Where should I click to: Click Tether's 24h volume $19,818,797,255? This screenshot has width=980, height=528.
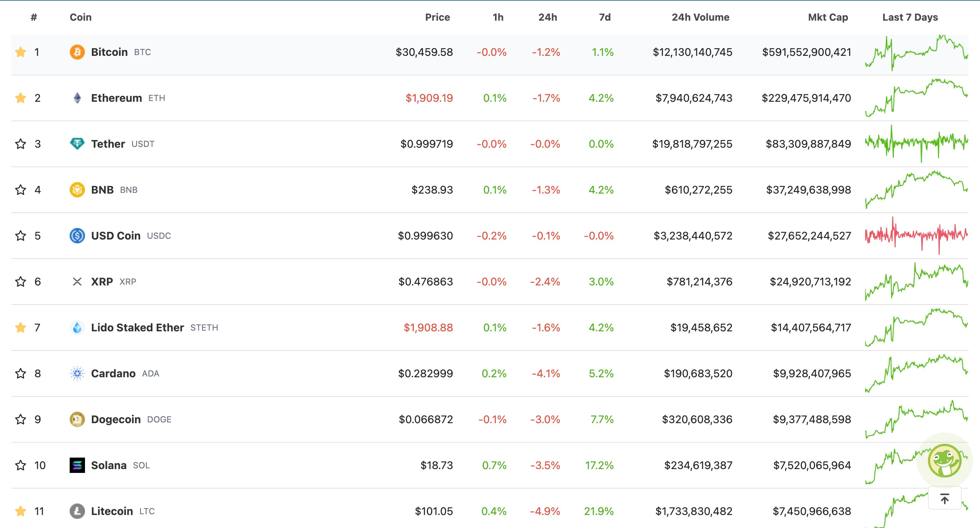click(x=692, y=144)
